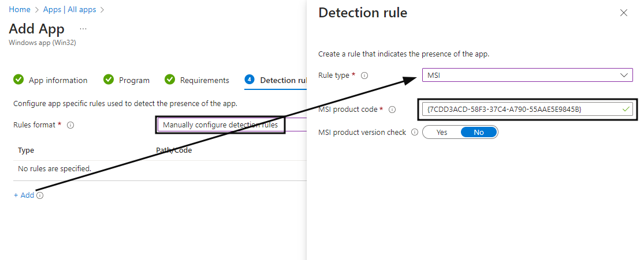Go to the Program step tab
Screen dimensions: 644x260
coord(126,80)
